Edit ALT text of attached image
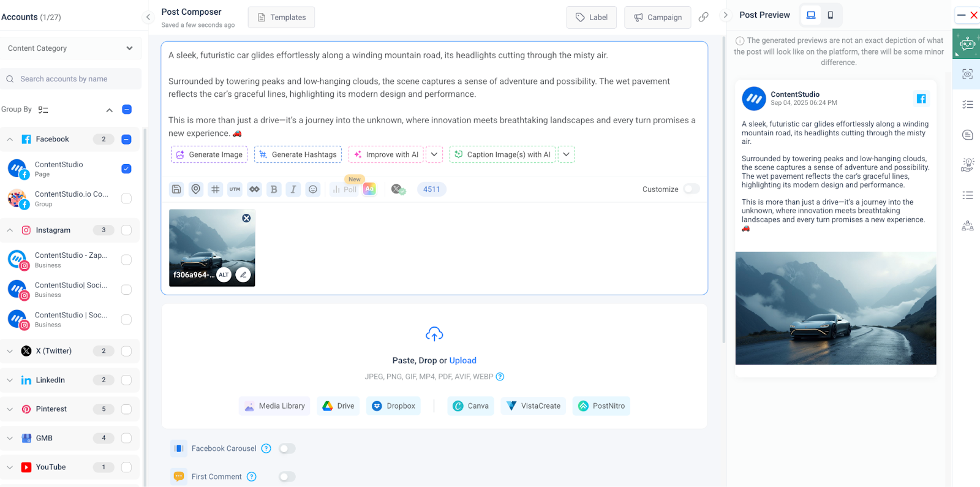 tap(224, 274)
